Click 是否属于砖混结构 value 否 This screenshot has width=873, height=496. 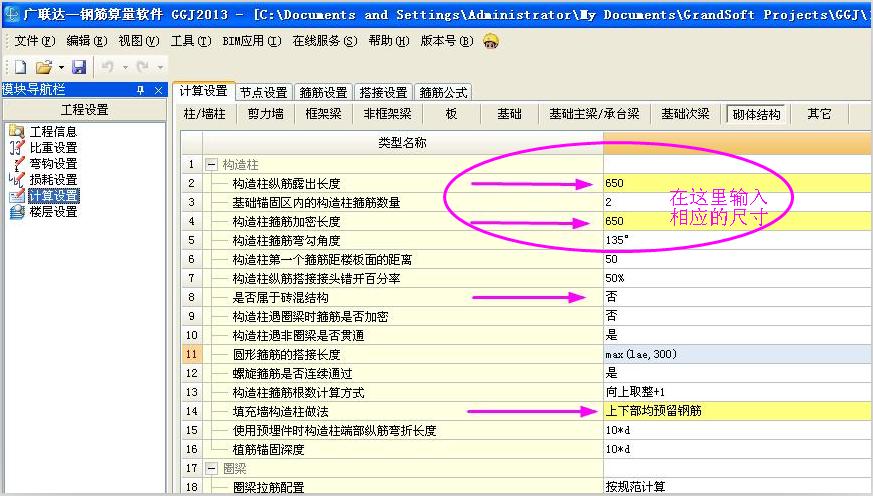(738, 297)
